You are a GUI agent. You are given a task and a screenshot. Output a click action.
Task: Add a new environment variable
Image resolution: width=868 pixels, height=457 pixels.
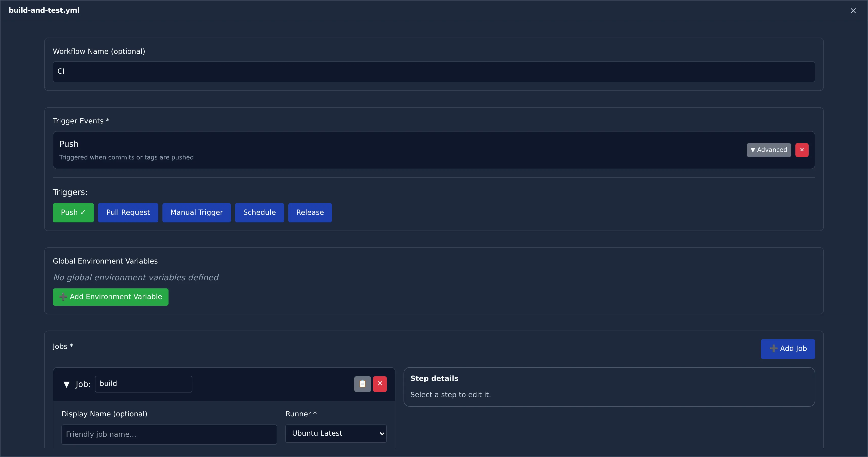(110, 297)
